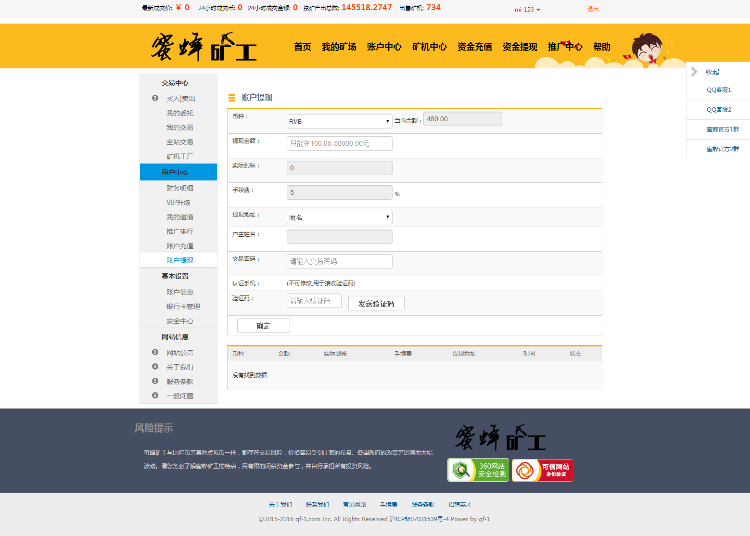Select 账户信息 in the sidebar
The image size is (750, 536).
pos(180,292)
